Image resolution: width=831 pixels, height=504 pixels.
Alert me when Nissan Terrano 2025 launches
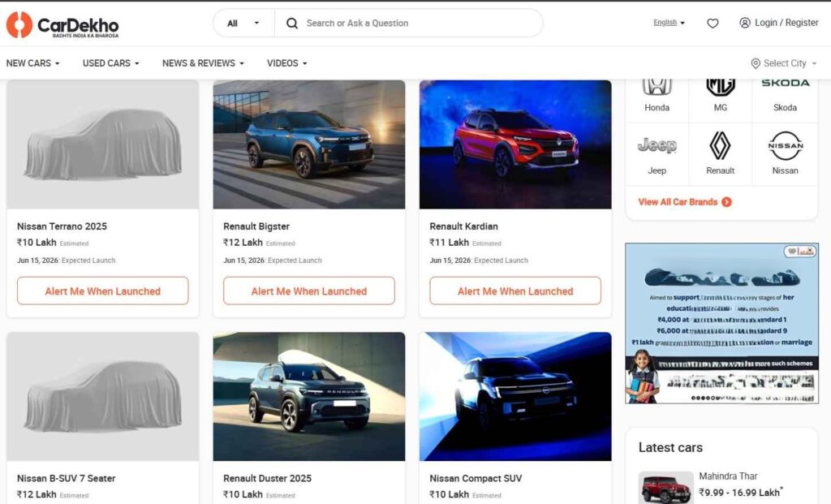coord(103,291)
